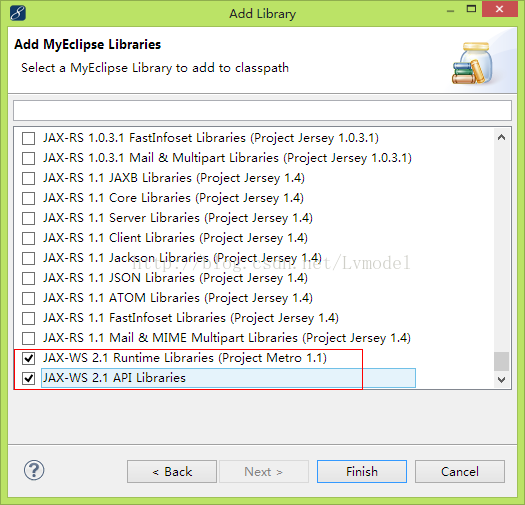
Task: Click the list scrollbar thumb
Action: click(501, 361)
